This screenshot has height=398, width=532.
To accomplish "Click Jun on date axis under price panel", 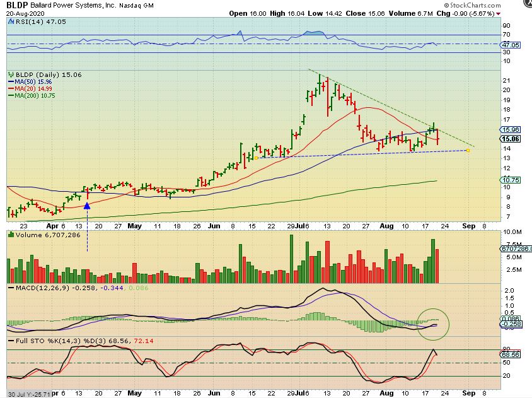I will click(214, 226).
